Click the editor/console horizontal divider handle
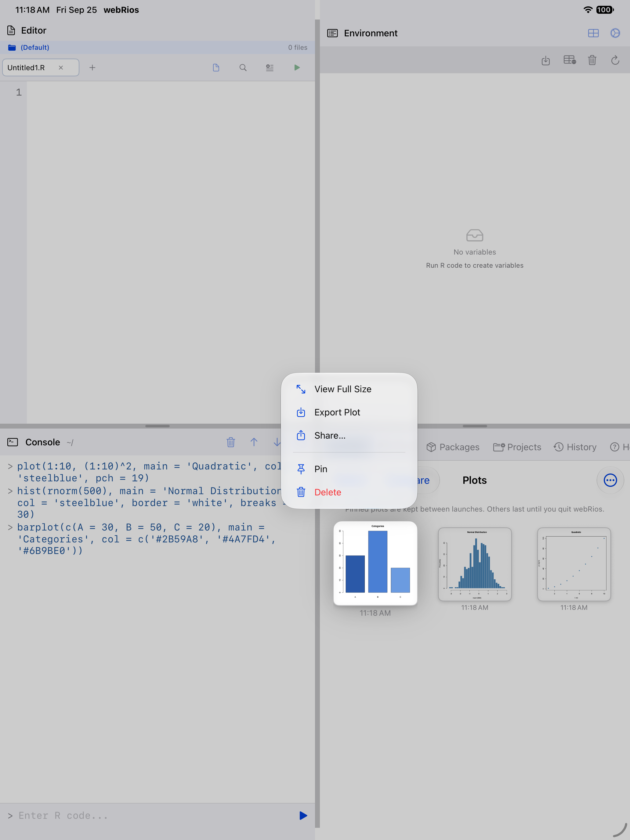The width and height of the screenshot is (630, 840). click(157, 426)
